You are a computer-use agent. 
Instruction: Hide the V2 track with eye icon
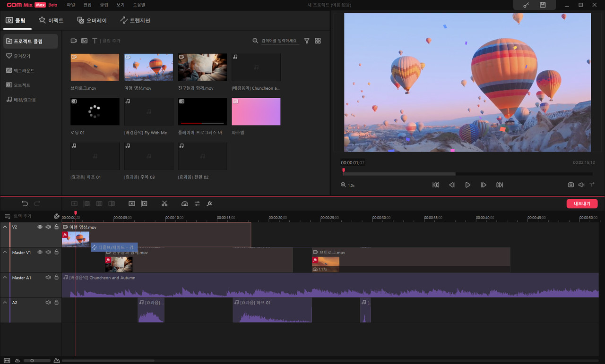click(40, 227)
